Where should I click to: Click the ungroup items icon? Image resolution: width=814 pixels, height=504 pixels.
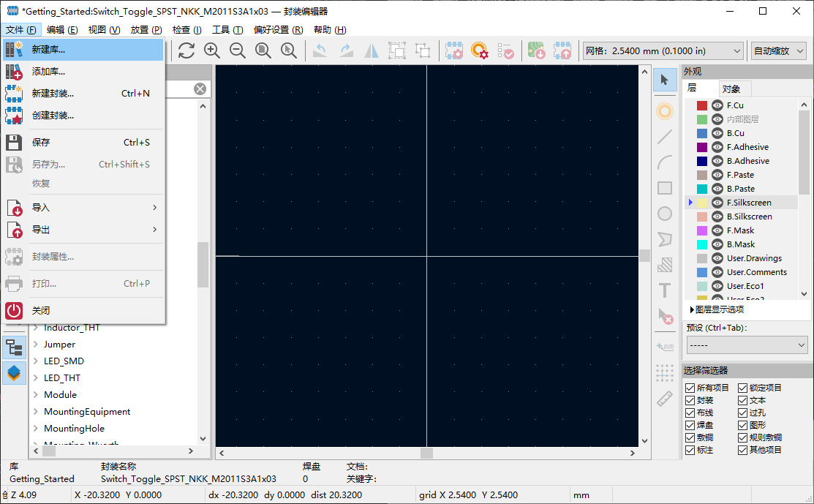click(x=423, y=50)
